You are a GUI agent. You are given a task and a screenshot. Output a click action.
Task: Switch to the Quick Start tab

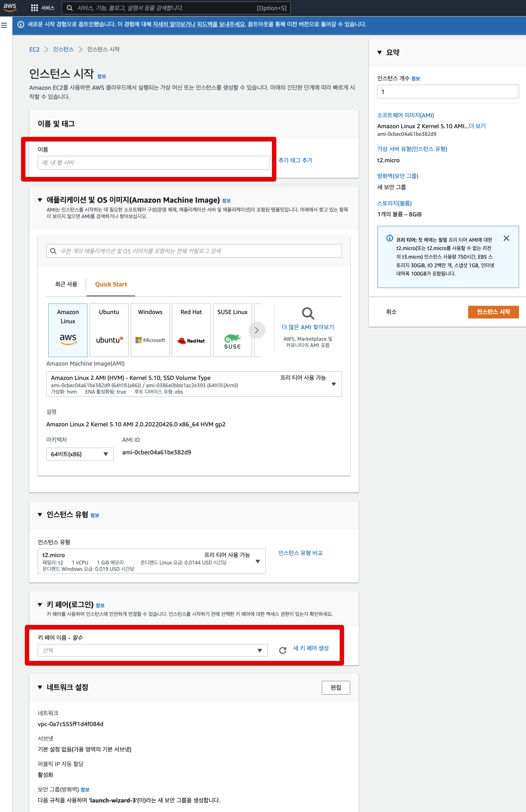(111, 284)
